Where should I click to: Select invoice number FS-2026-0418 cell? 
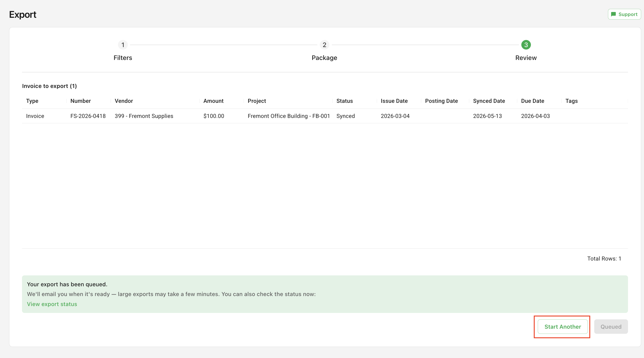(x=88, y=116)
